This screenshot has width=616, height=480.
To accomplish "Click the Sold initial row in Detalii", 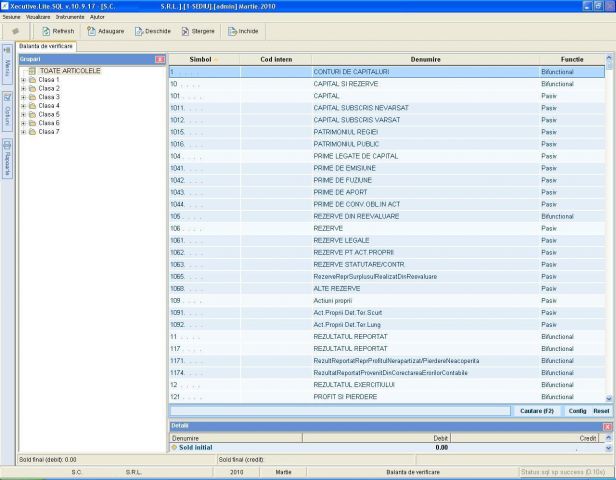I will coord(387,447).
